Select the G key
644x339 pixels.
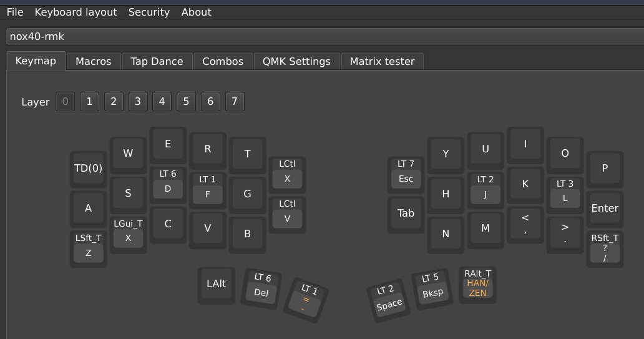[x=248, y=195]
